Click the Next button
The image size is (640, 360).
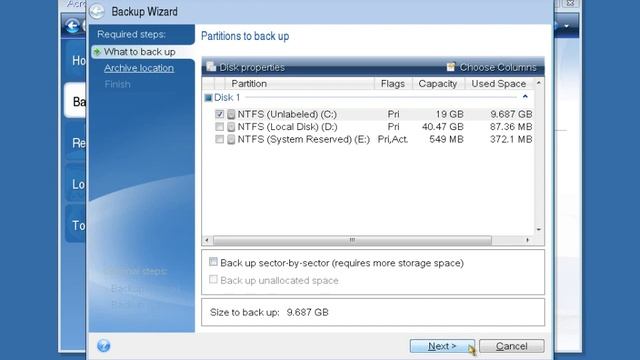click(x=442, y=346)
